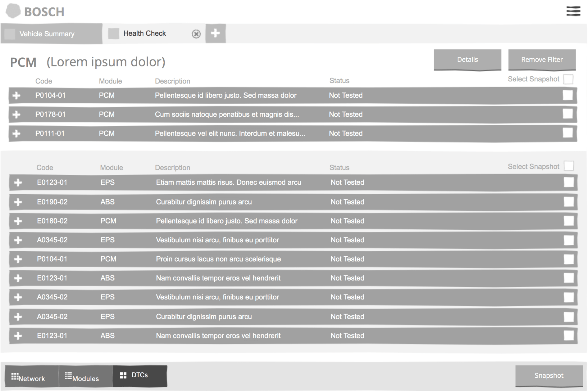Tick checkbox for P0111-01 row
This screenshot has height=391, width=588.
tap(568, 133)
